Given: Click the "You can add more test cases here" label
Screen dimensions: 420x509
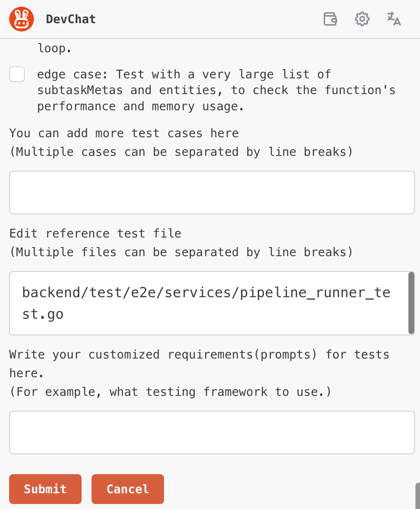Looking at the screenshot, I should coord(124,133).
